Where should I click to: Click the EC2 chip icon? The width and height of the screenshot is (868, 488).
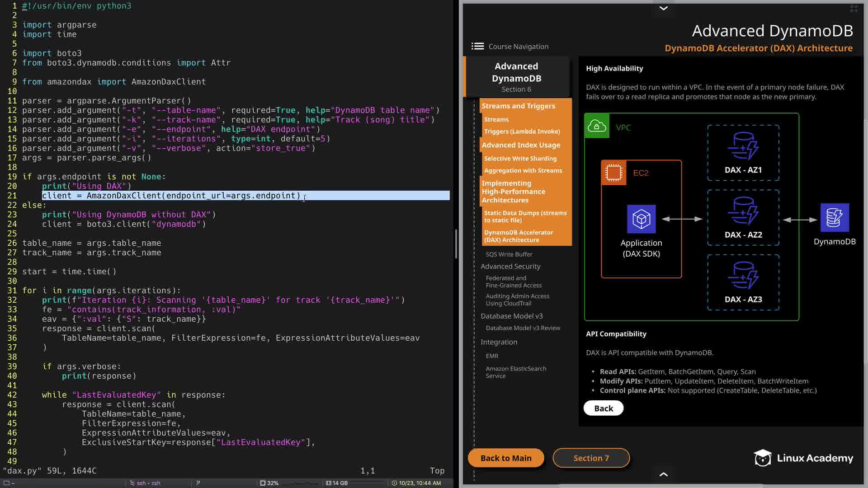coord(613,173)
